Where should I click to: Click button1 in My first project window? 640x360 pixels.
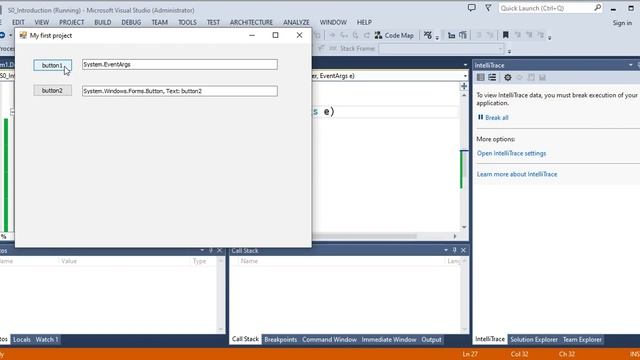click(x=53, y=65)
